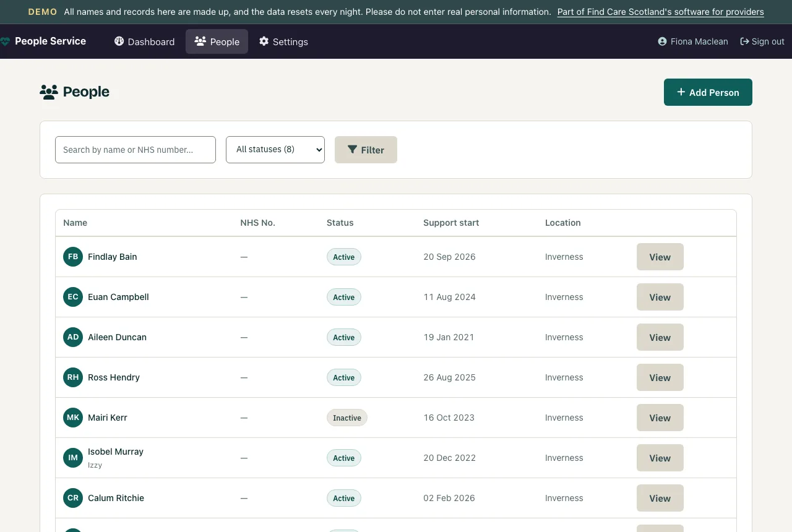Open the All statuses dropdown
The height and width of the screenshot is (532, 792).
(275, 150)
